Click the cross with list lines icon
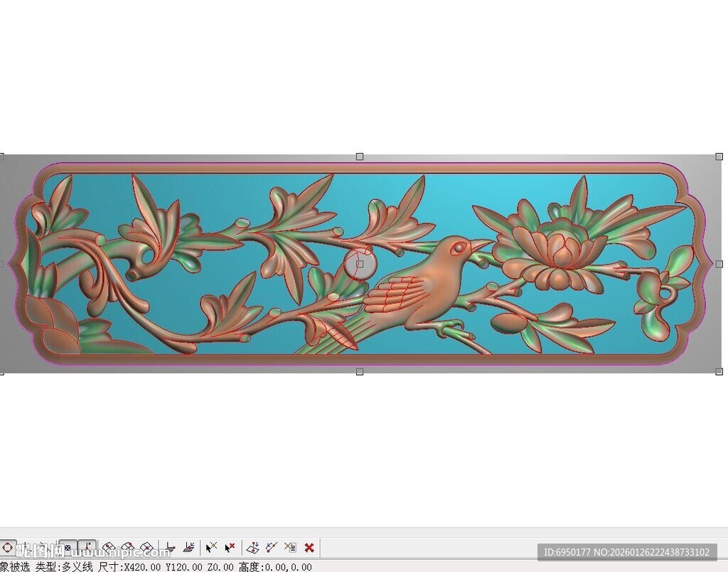The width and height of the screenshot is (728, 572). [291, 547]
